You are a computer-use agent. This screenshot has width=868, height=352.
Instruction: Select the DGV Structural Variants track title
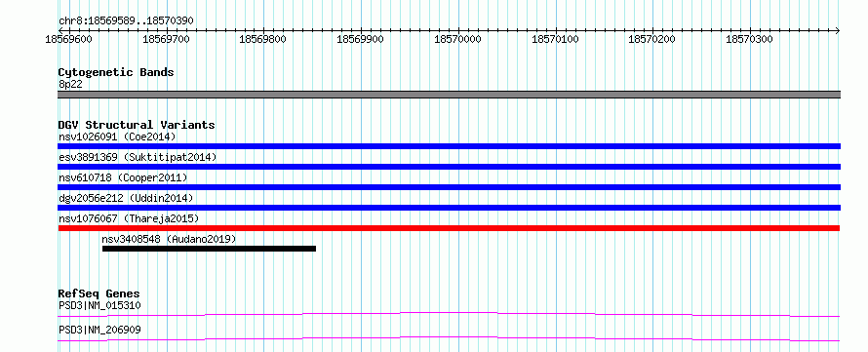coord(137,125)
